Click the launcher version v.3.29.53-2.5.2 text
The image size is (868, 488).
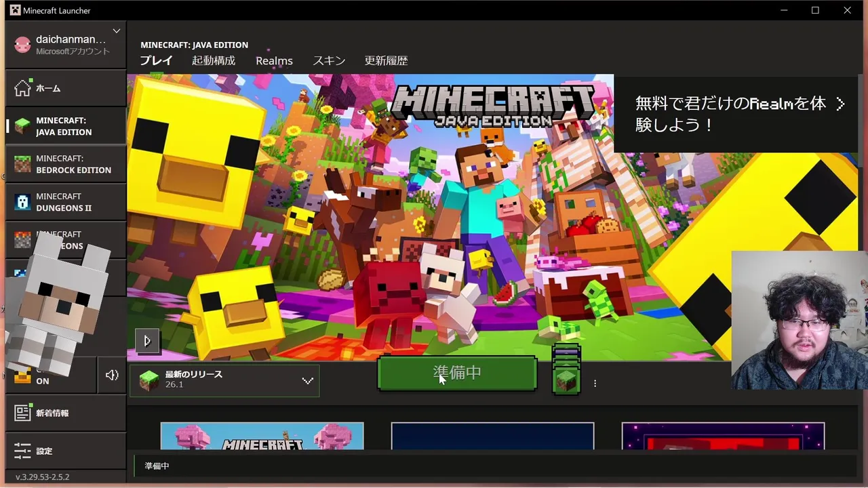[43, 477]
